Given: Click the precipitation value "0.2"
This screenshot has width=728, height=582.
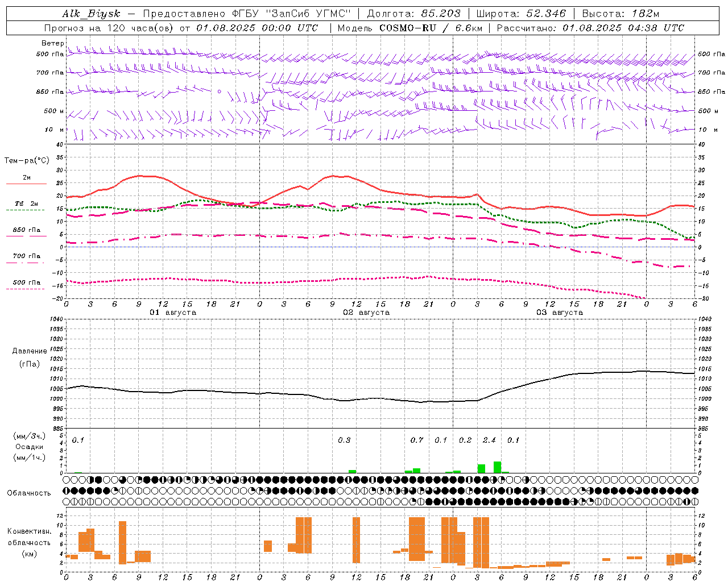Looking at the screenshot, I should [465, 440].
